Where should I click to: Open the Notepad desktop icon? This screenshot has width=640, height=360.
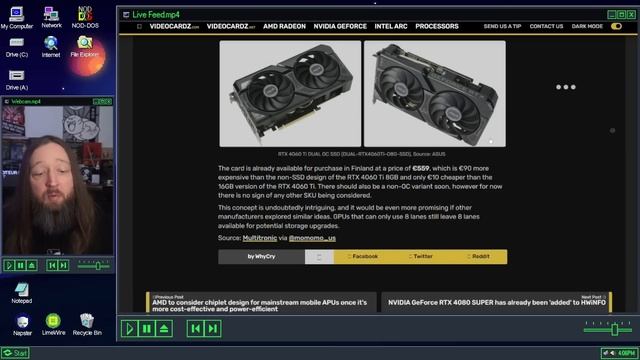point(22,293)
